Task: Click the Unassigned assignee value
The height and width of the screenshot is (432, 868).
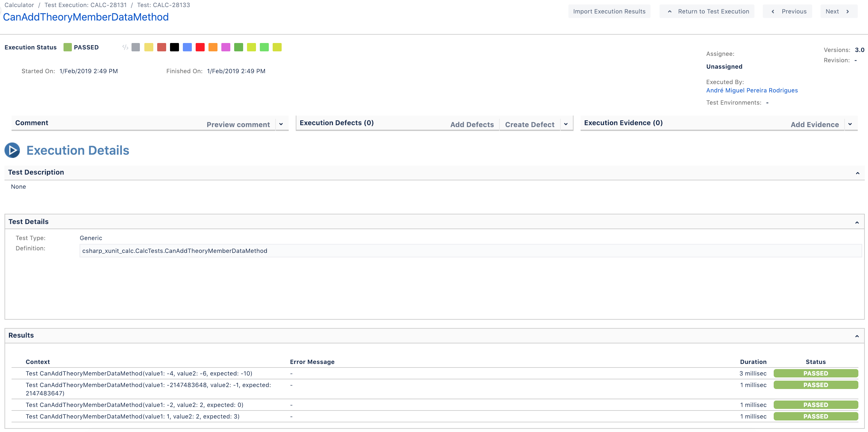Action: (724, 66)
